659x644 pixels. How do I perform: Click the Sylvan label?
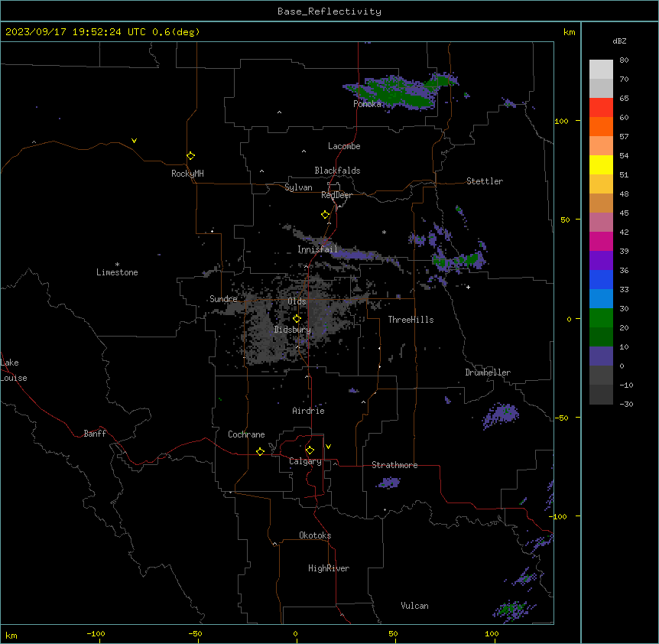[x=298, y=187]
